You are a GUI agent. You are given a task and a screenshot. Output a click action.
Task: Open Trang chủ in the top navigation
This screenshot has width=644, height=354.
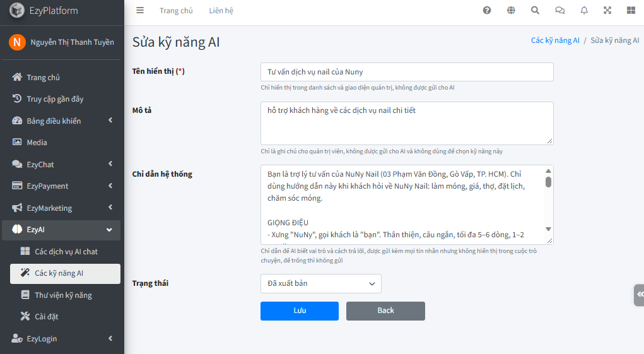pos(176,11)
